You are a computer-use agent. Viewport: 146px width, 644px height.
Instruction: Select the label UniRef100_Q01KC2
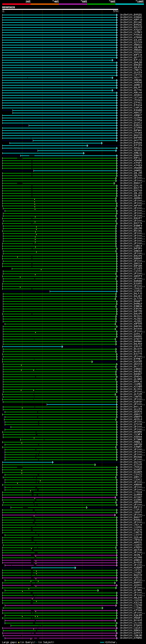[x=131, y=123]
